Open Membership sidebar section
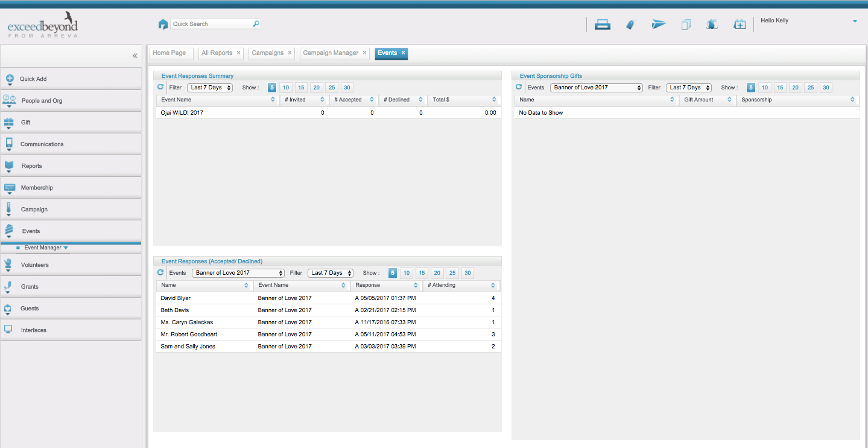 click(x=71, y=188)
